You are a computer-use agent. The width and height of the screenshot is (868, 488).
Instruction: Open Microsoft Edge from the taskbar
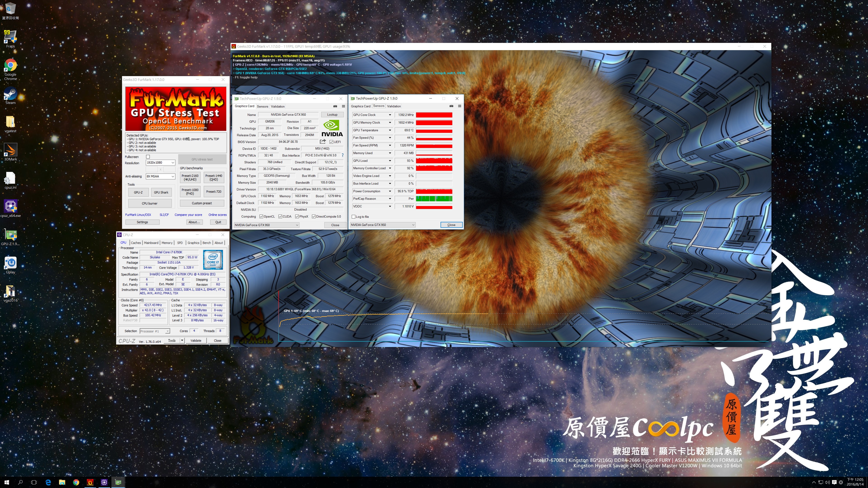(x=48, y=482)
